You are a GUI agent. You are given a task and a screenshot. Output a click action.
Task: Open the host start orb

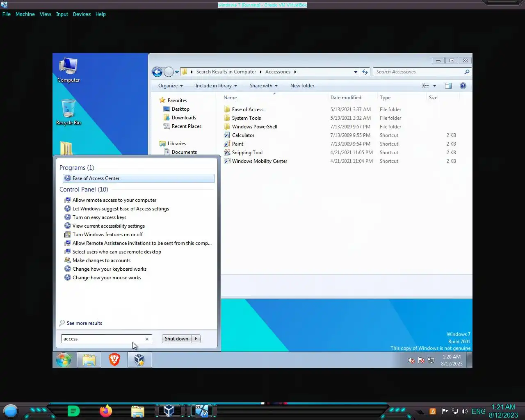[11, 411]
